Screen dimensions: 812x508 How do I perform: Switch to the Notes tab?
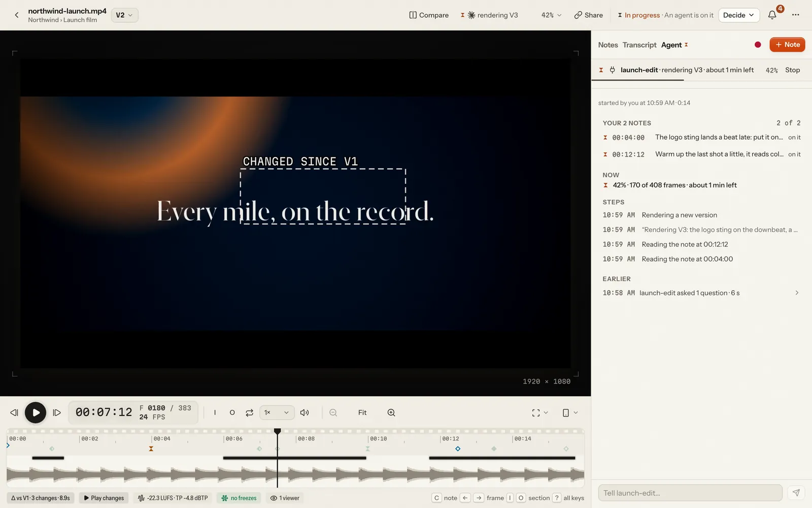click(x=607, y=45)
